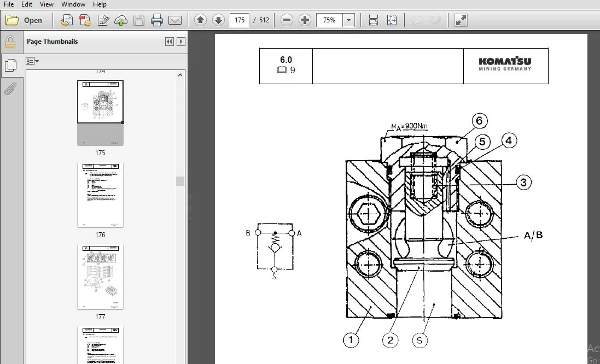Click callout number 3 on drawing
Screen dimensions: 600x364
(523, 183)
